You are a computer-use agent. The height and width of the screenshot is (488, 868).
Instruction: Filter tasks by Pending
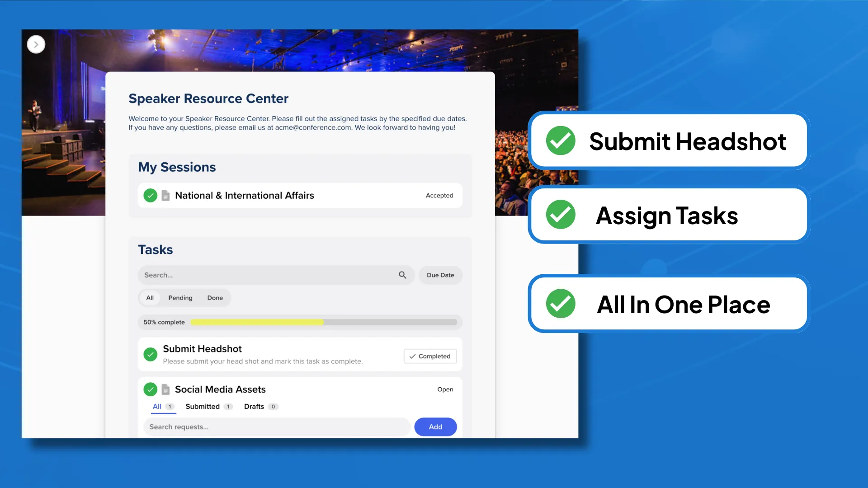point(180,298)
